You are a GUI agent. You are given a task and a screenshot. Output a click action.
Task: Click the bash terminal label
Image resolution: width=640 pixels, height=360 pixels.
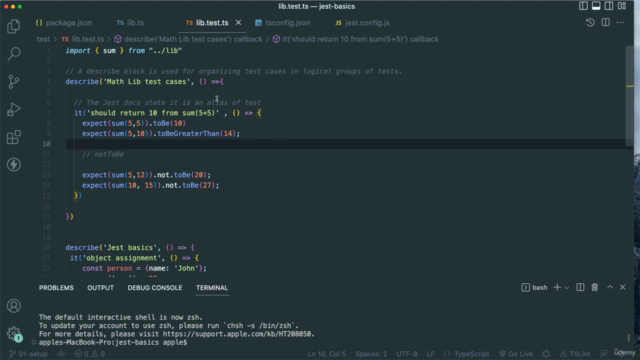pos(534,288)
